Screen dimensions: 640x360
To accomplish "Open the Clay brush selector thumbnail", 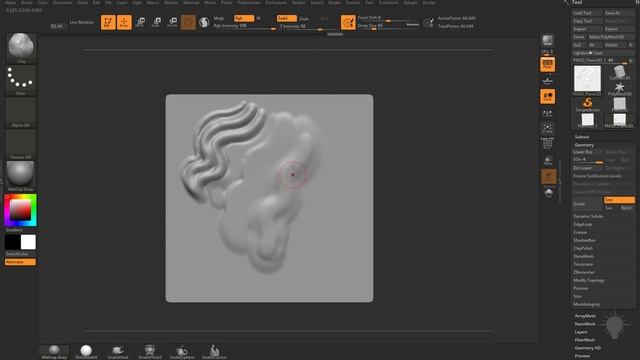I will tap(21, 48).
